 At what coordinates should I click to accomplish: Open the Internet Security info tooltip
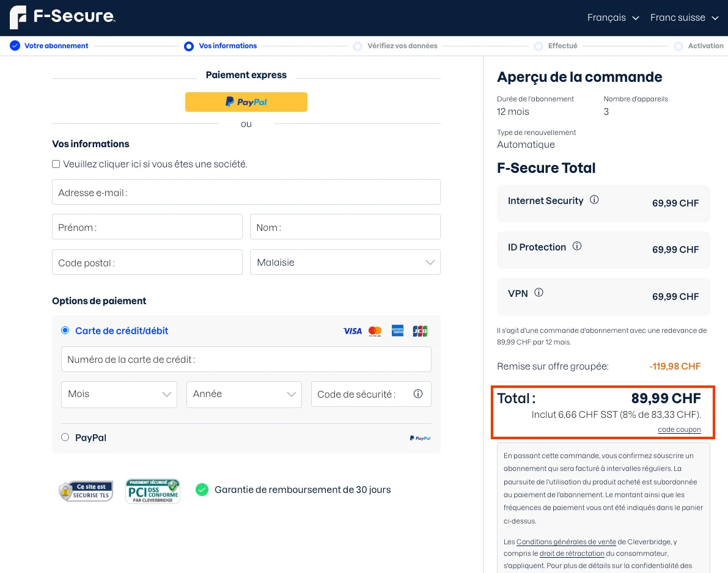pyautogui.click(x=594, y=199)
